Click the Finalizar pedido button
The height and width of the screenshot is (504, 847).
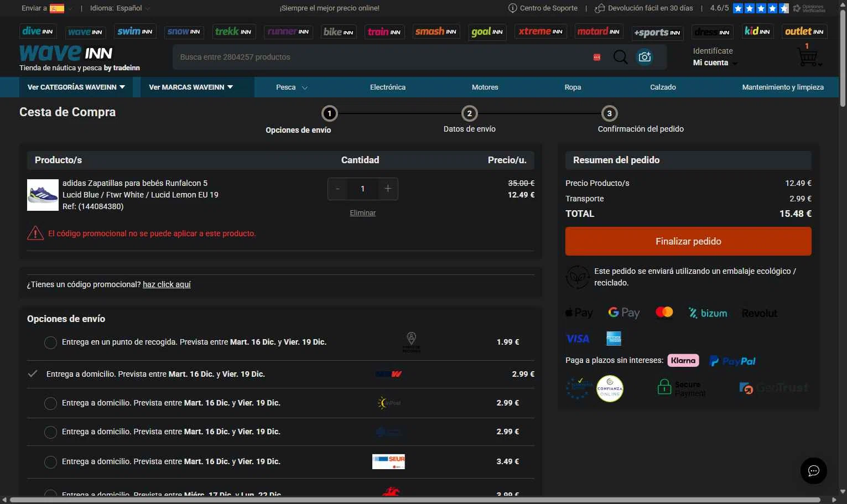point(688,241)
